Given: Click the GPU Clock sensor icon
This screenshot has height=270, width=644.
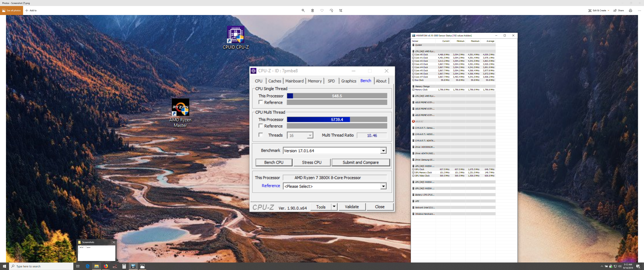Looking at the screenshot, I should [x=413, y=169].
